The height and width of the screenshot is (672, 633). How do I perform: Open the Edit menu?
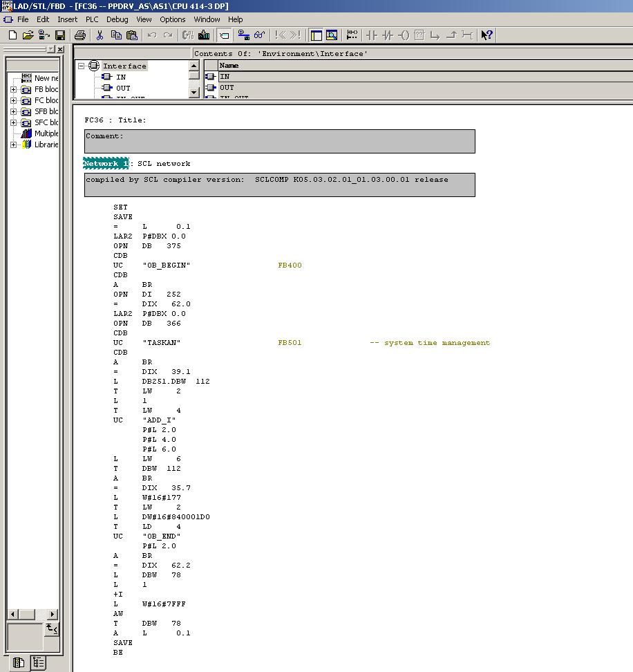coord(43,19)
